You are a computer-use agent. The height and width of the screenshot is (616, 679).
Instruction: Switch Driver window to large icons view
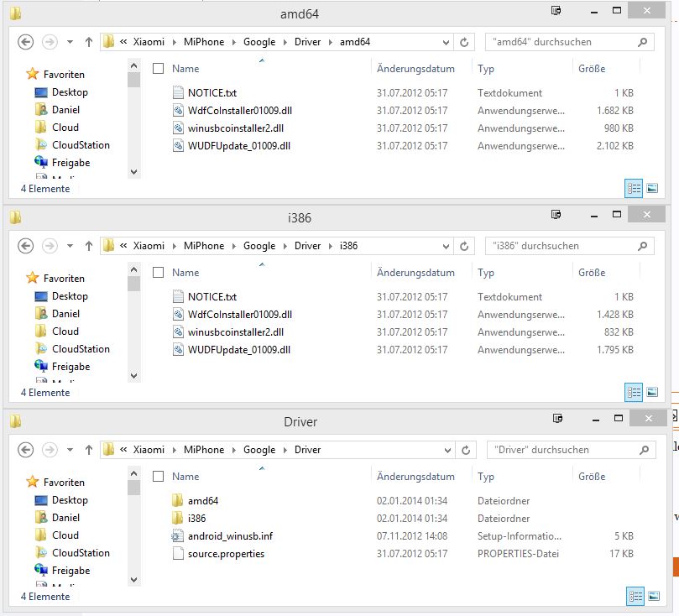pos(654,596)
